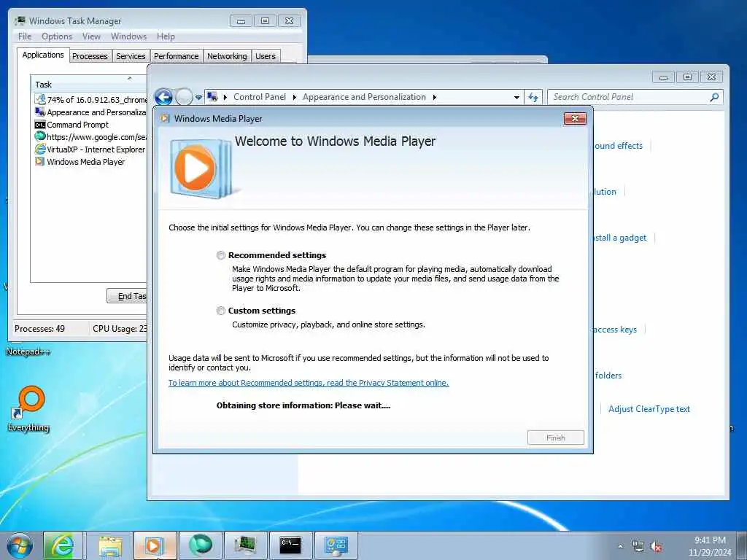
Task: Switch to the Networking tab
Action: pos(228,56)
